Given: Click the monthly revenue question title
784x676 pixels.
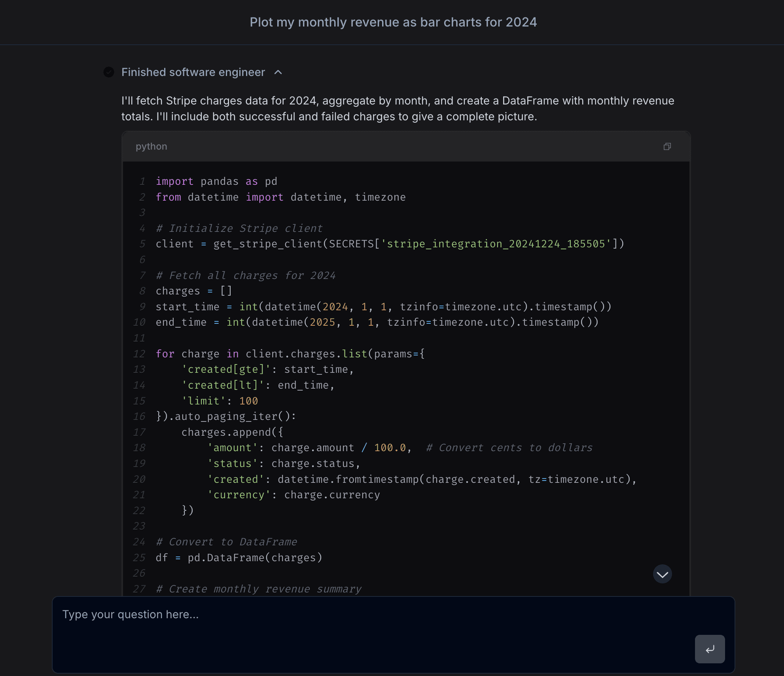Looking at the screenshot, I should [393, 22].
